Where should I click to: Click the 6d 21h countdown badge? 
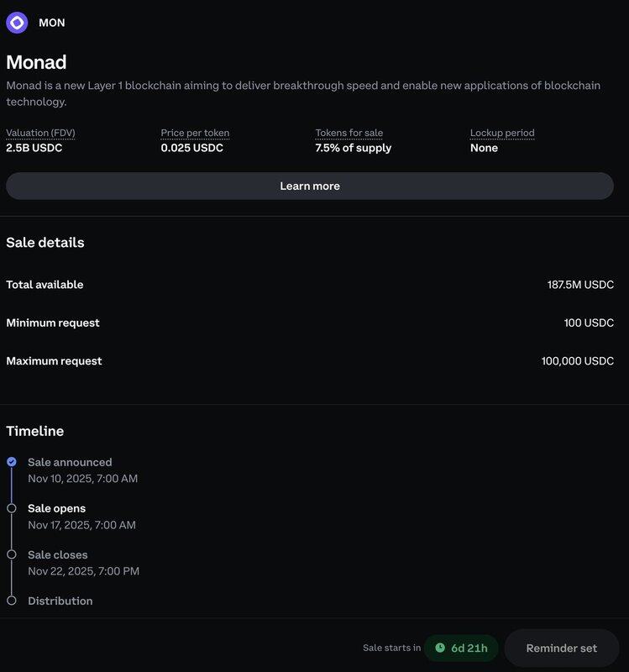click(x=461, y=648)
